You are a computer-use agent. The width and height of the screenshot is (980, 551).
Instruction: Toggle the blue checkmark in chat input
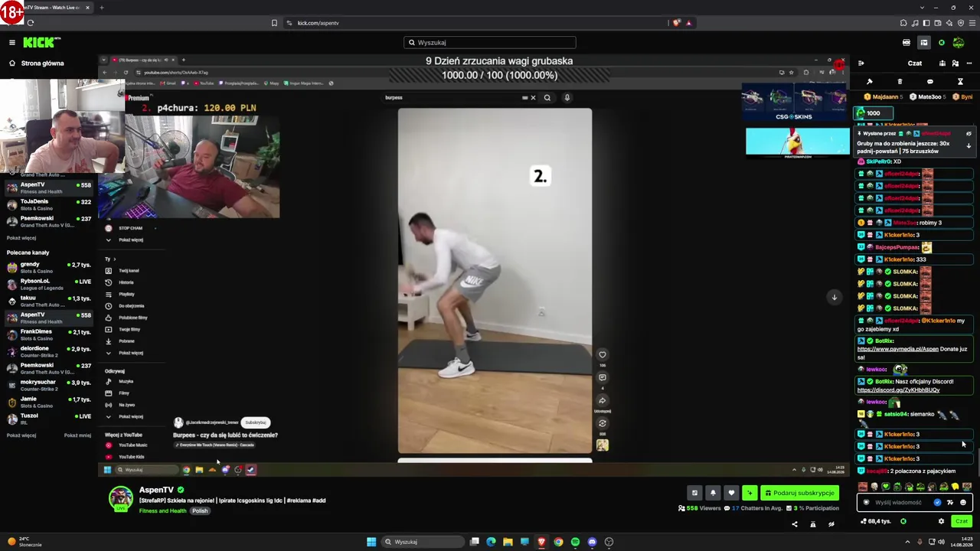[937, 503]
